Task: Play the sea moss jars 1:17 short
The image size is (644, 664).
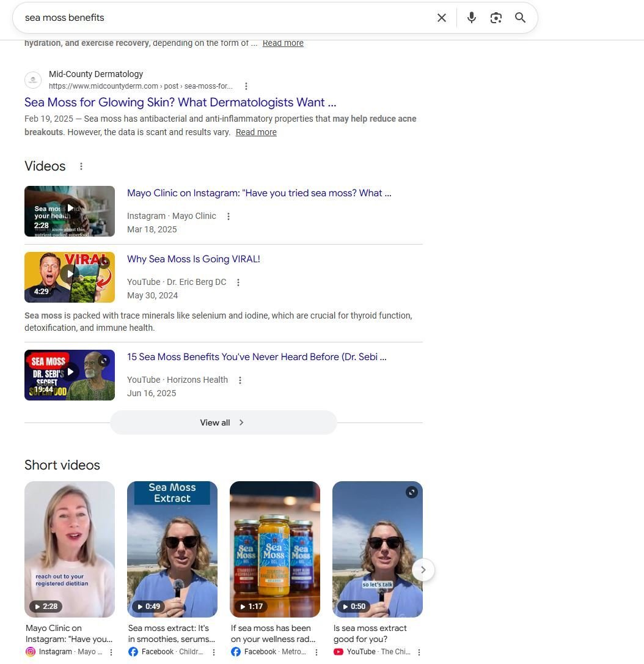Action: click(274, 549)
